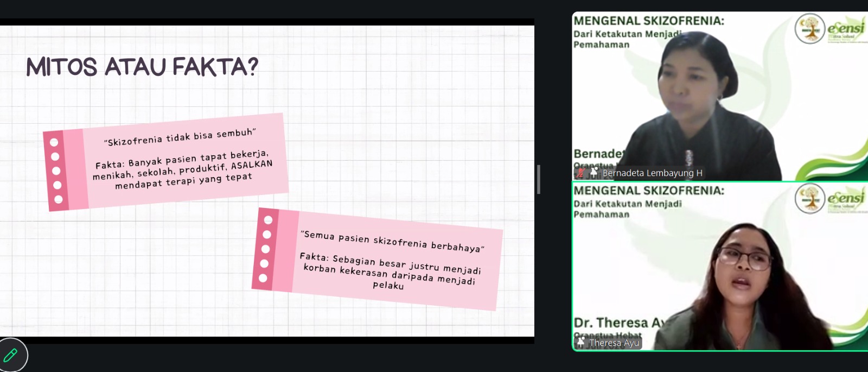Click Bernadeta's muted microphone icon
868x372 pixels.
click(580, 173)
